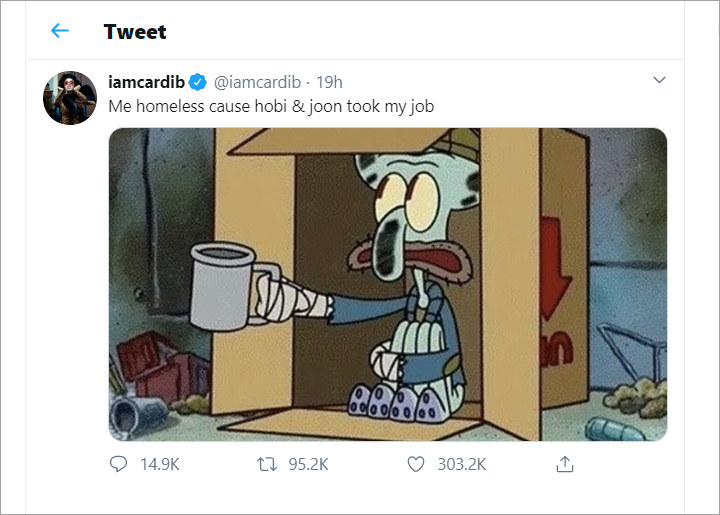720x515 pixels.
Task: Open the 19h timestamp link
Action: [329, 82]
